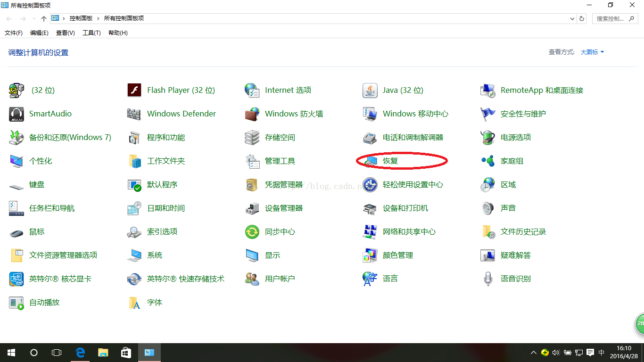Open the 备份和还原(Windows 7) icon

click(x=17, y=137)
